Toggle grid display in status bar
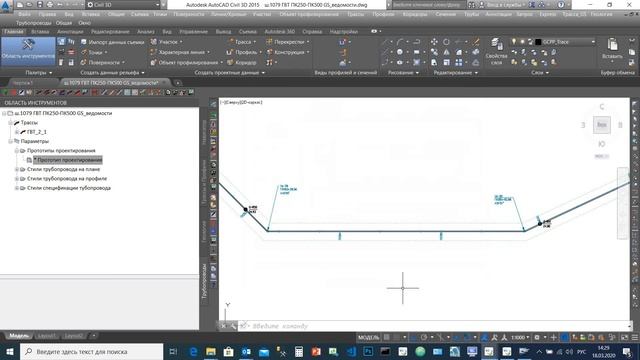Screen dimensions: 640x360 [387, 337]
